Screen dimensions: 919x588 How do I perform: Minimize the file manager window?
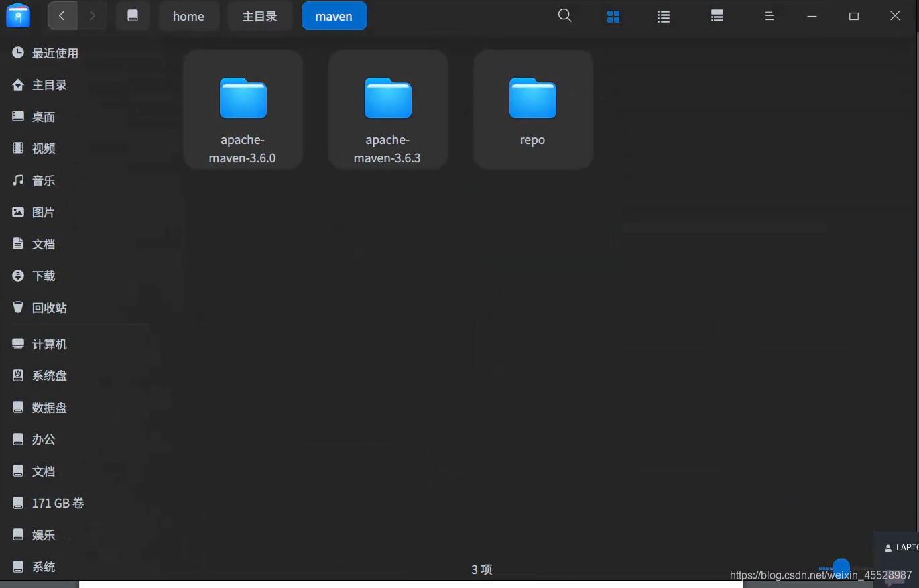pos(812,16)
